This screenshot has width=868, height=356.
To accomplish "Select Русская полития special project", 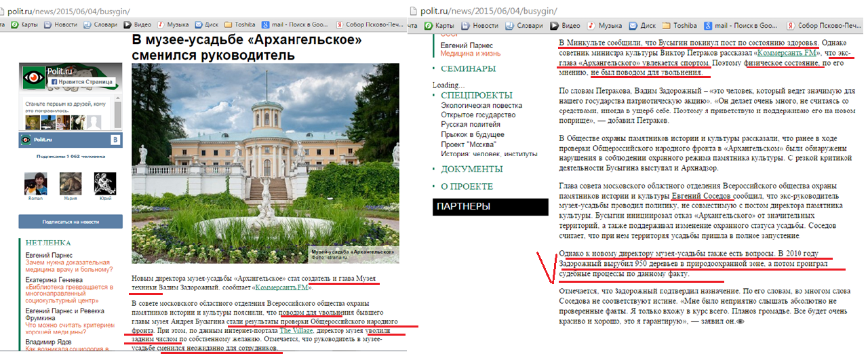I will (470, 125).
